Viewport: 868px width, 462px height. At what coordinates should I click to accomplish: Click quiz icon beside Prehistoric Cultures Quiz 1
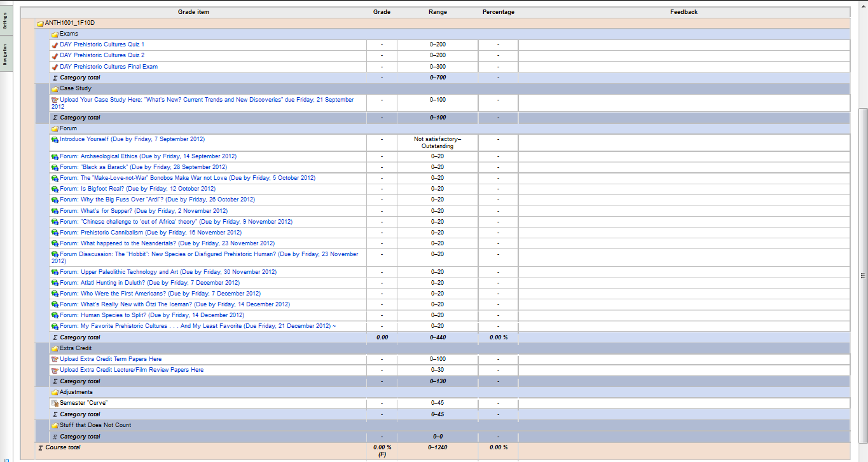click(55, 45)
